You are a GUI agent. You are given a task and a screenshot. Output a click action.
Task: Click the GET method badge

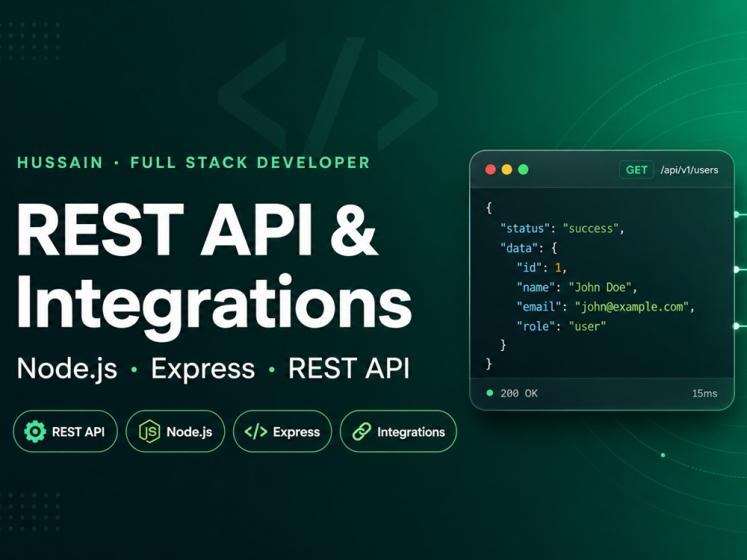[636, 170]
